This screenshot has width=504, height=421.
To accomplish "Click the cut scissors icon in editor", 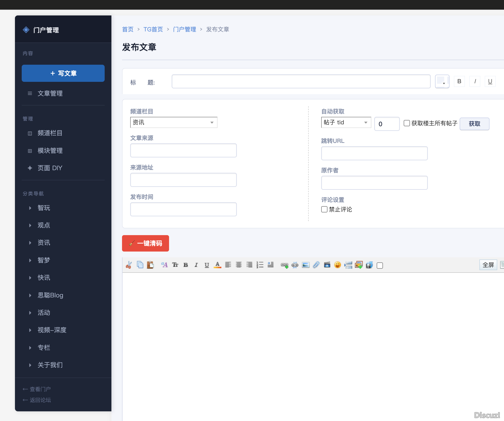I will click(129, 265).
